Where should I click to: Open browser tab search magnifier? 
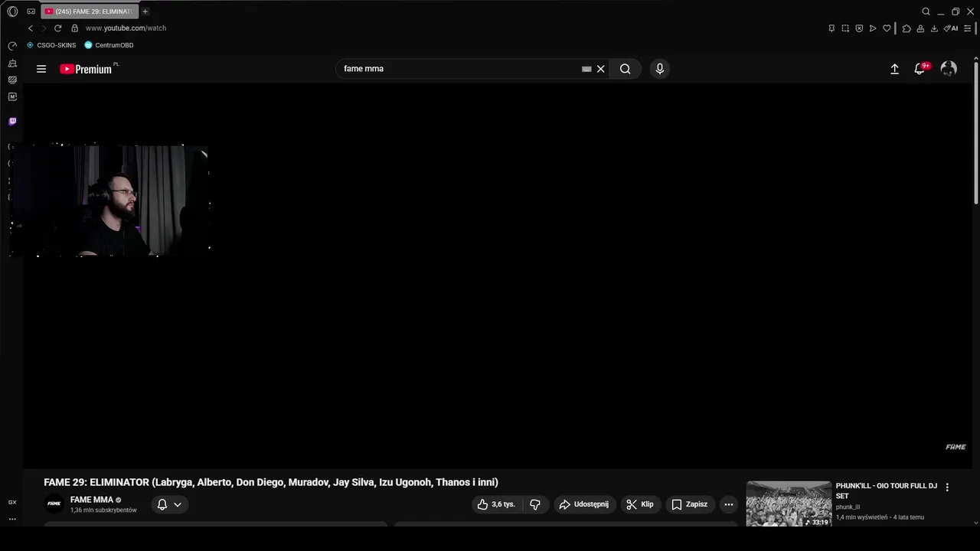point(926,11)
